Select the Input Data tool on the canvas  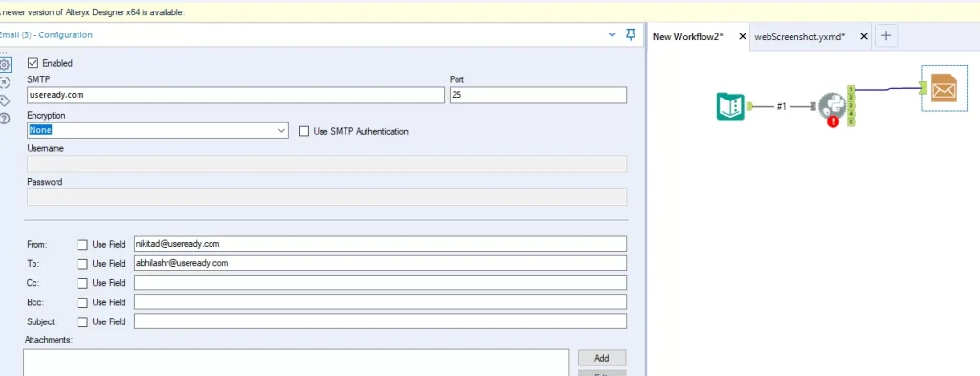tap(730, 106)
